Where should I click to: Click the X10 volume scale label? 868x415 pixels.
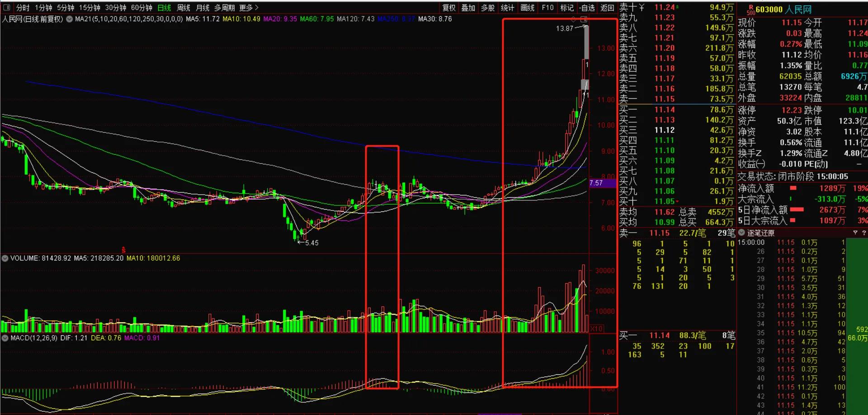pos(596,329)
